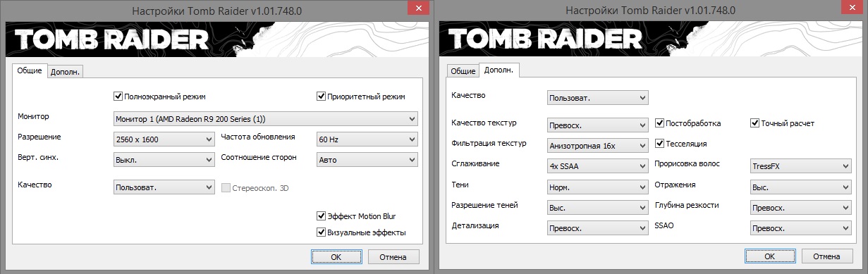Toggle Полноэкранный режим checkbox

click(x=159, y=96)
